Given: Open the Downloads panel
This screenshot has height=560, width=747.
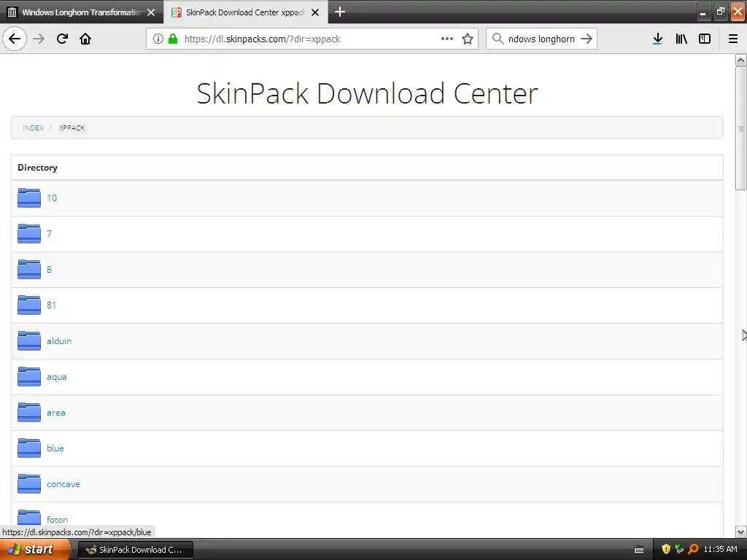Looking at the screenshot, I should click(x=657, y=39).
